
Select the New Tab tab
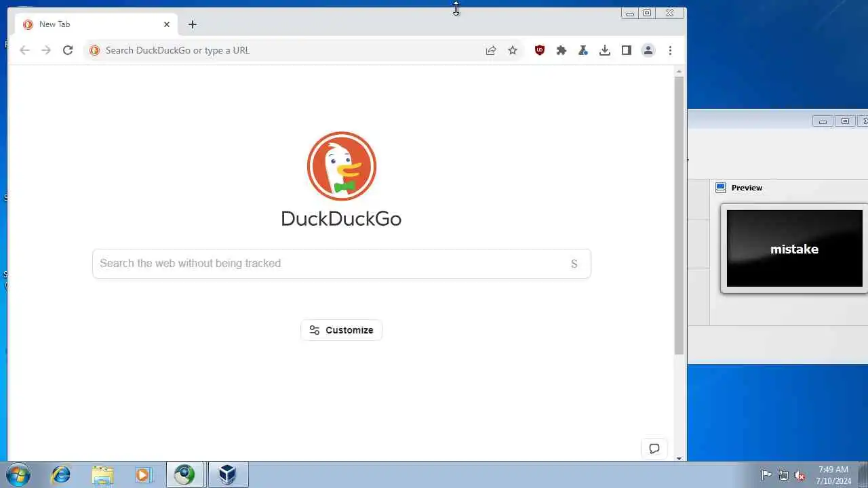(96, 24)
